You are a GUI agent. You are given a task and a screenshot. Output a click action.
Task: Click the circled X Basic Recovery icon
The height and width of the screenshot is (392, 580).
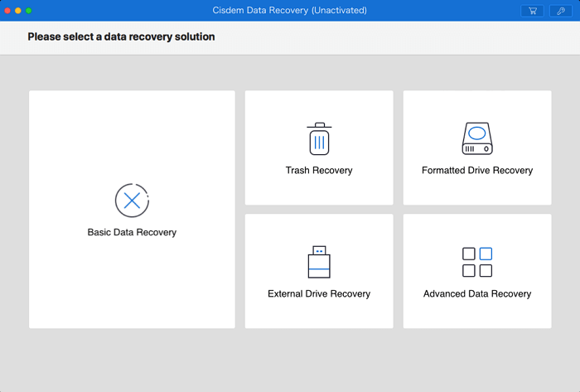[x=132, y=200]
